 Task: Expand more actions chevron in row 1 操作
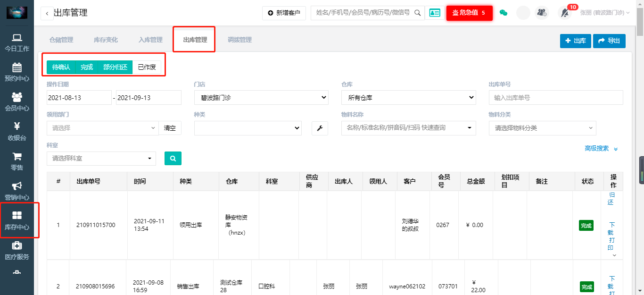[x=614, y=255]
